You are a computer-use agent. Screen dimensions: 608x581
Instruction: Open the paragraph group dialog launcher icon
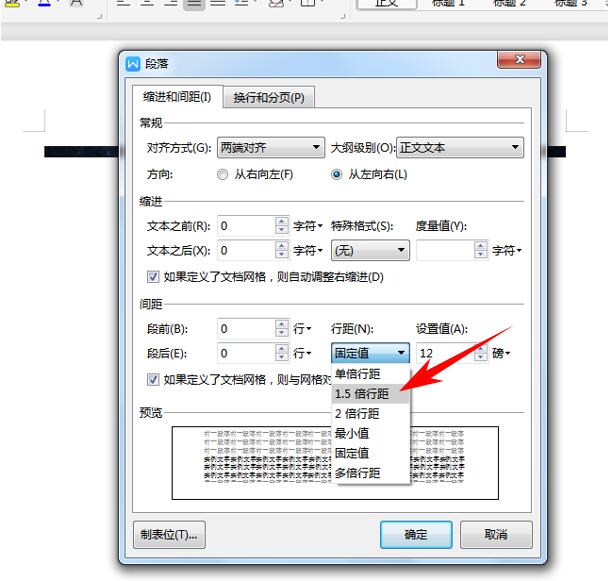[342, 16]
